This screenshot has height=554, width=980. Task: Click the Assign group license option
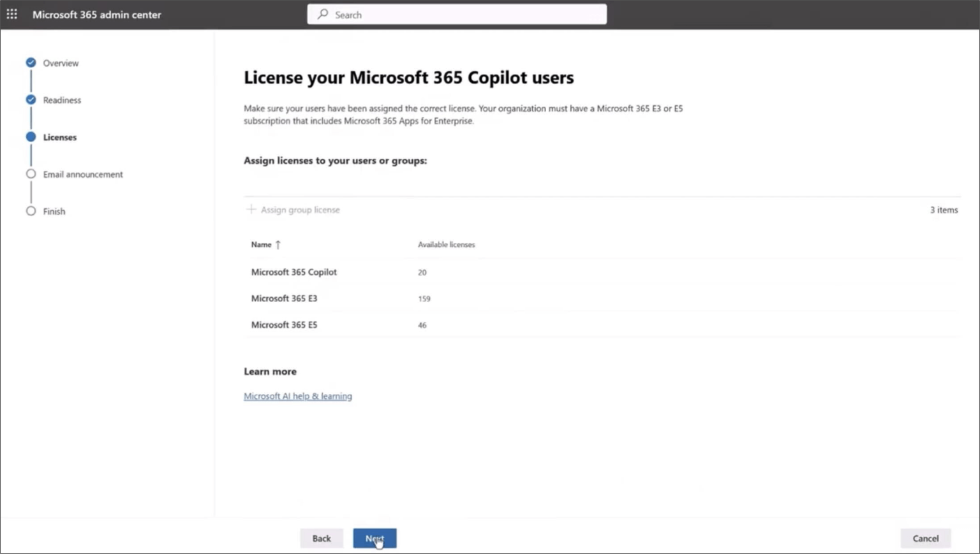tap(301, 210)
